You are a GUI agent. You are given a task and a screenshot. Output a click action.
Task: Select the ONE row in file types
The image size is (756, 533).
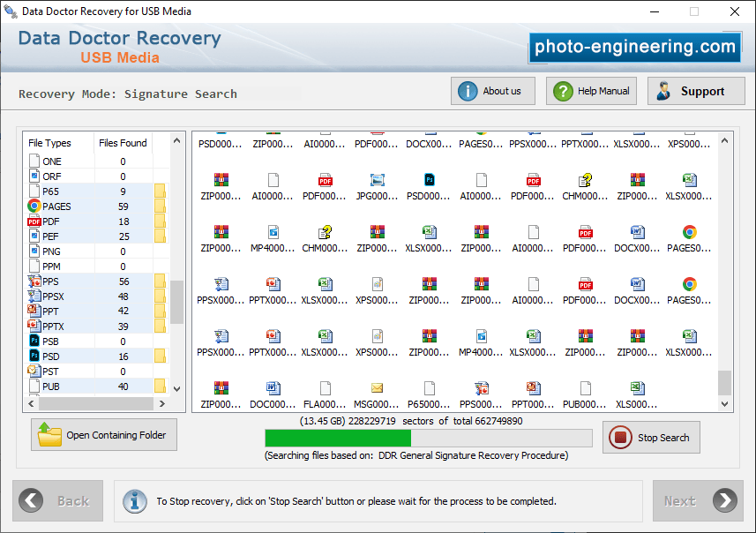tap(96, 161)
